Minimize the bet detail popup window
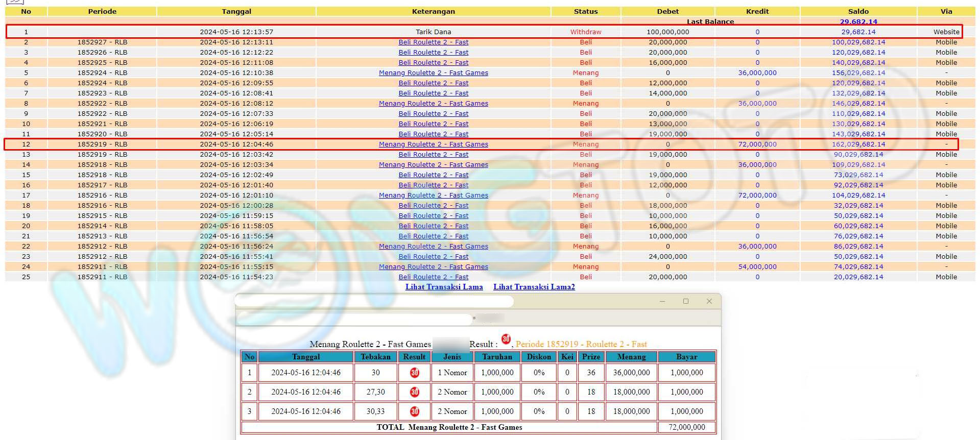The height and width of the screenshot is (440, 980). pos(662,301)
